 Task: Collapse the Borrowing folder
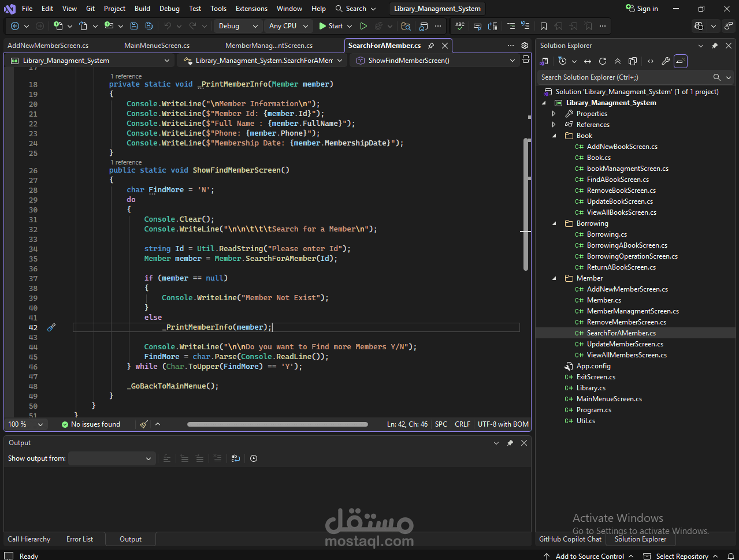[554, 223]
